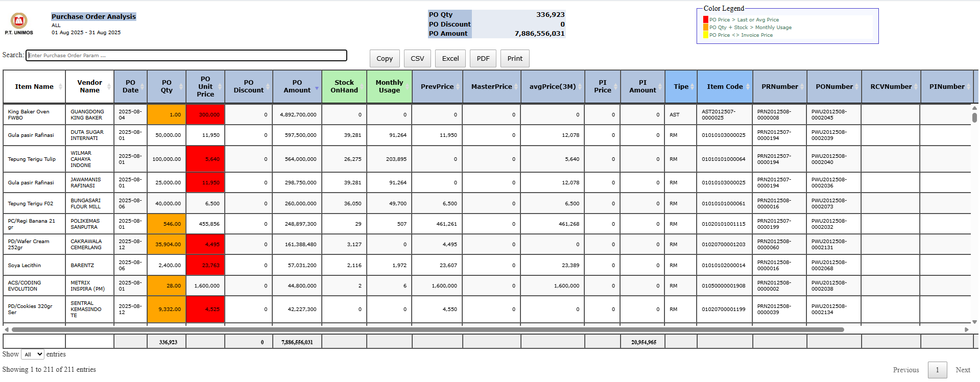Viewport: 980px width, 382px height.
Task: Export table using the Excel button
Action: [x=450, y=59]
